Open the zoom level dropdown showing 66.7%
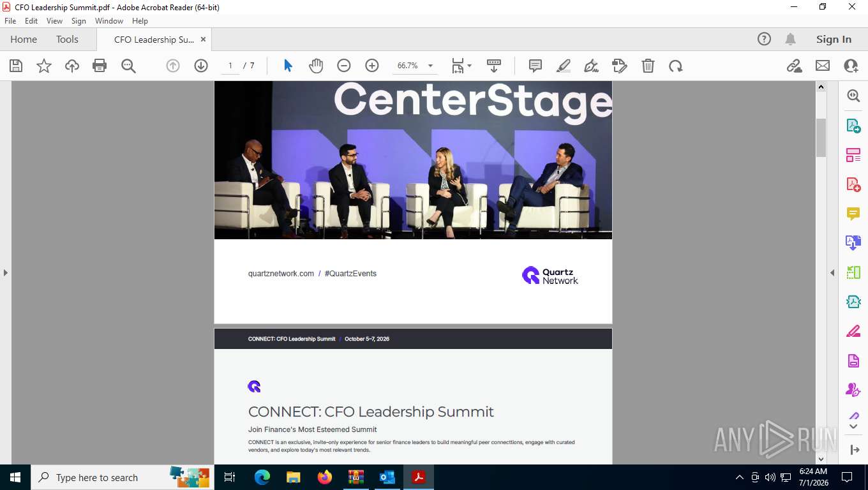The width and height of the screenshot is (868, 490). click(x=415, y=66)
